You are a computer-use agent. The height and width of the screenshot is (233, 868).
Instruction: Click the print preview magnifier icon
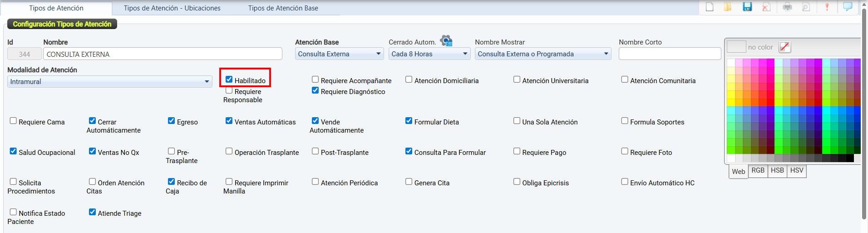click(806, 7)
